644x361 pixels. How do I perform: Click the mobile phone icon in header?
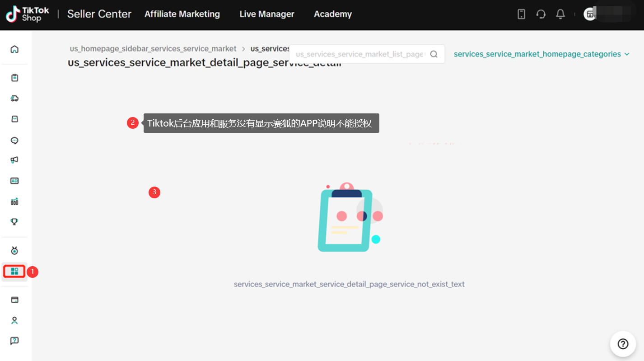coord(521,14)
